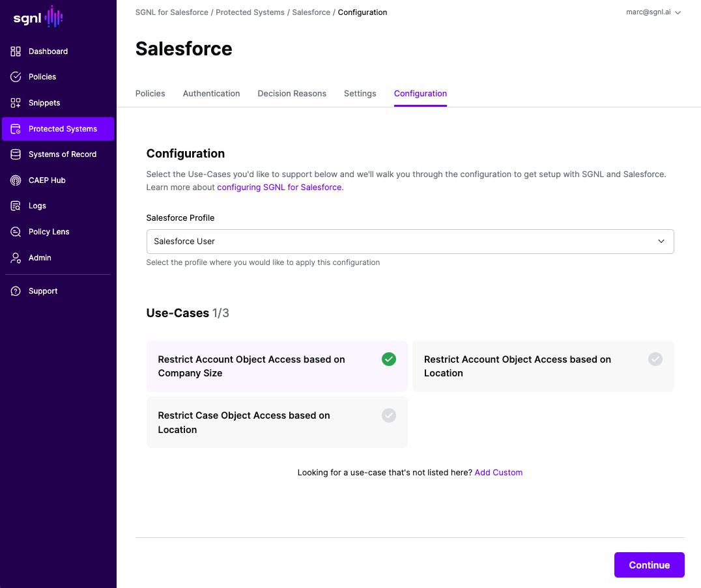Viewport: 701px width, 588px height.
Task: Click the Salesforce Profile dropdown chevron
Action: pyautogui.click(x=661, y=242)
